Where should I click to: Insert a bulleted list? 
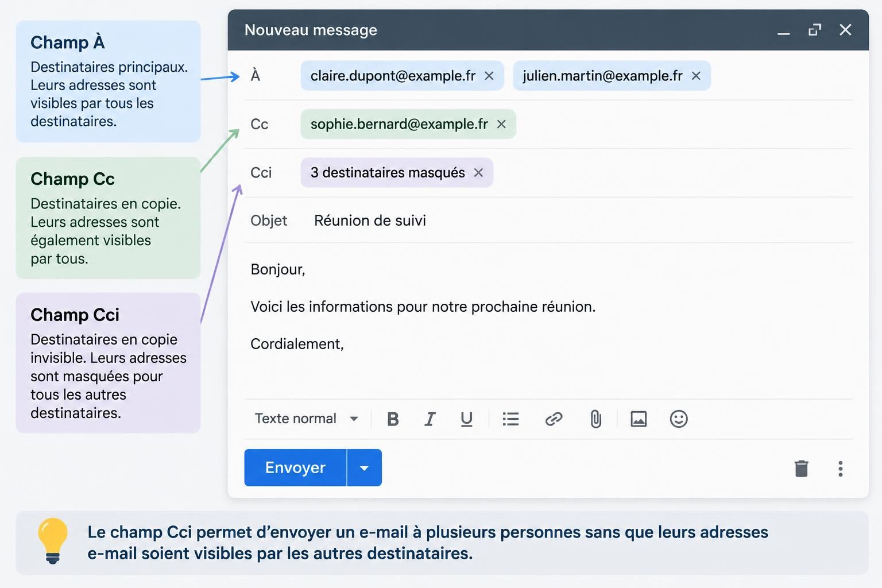510,419
